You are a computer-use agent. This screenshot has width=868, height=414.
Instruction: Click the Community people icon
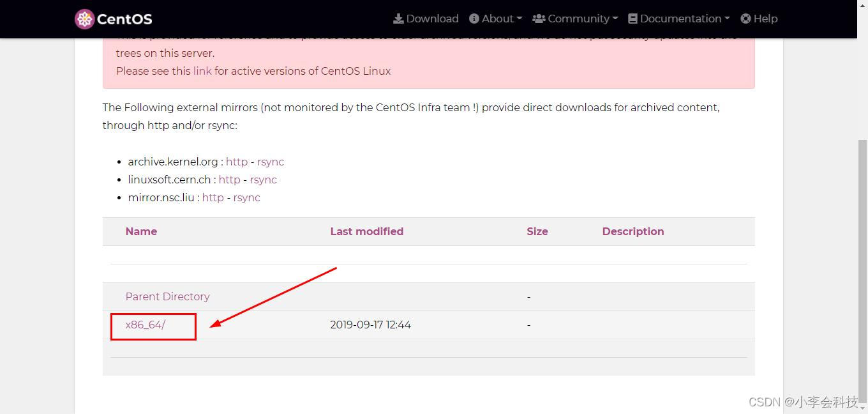539,19
